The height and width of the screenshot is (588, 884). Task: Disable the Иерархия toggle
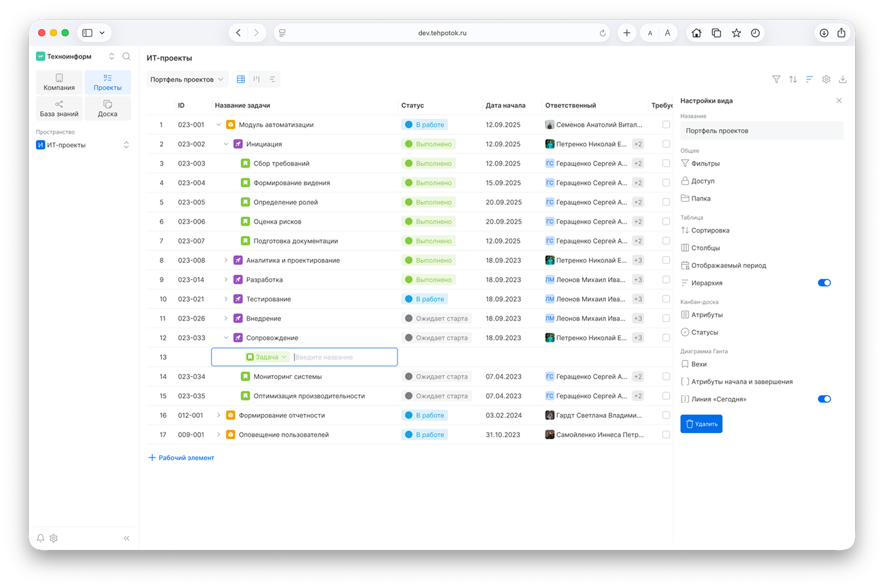click(x=824, y=283)
